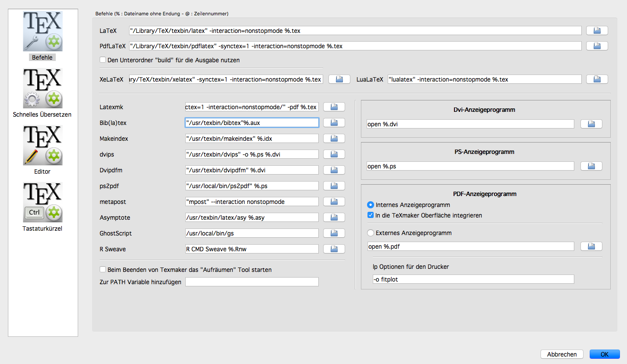Image resolution: width=627 pixels, height=364 pixels.
Task: Browse for the LuaLaTeX executable
Action: (597, 79)
